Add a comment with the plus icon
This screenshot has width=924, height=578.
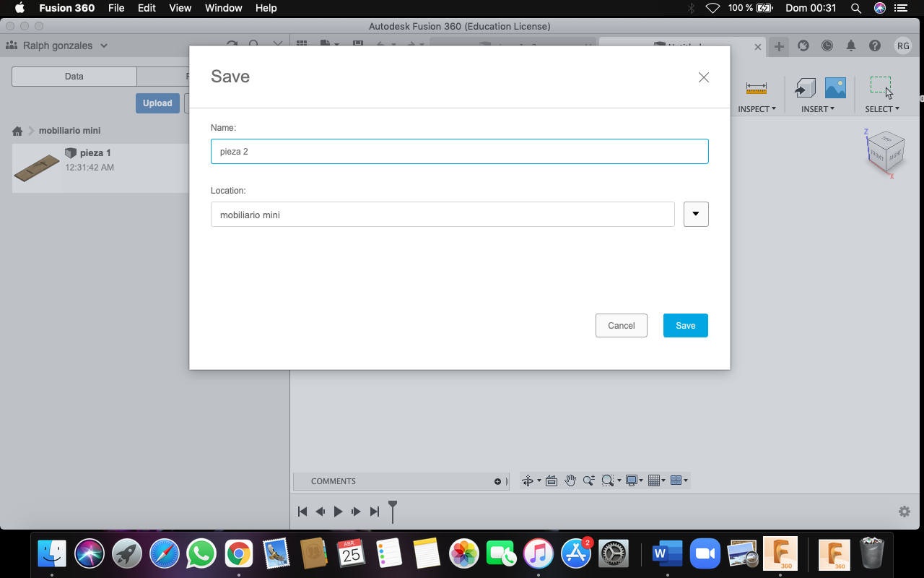pyautogui.click(x=497, y=481)
